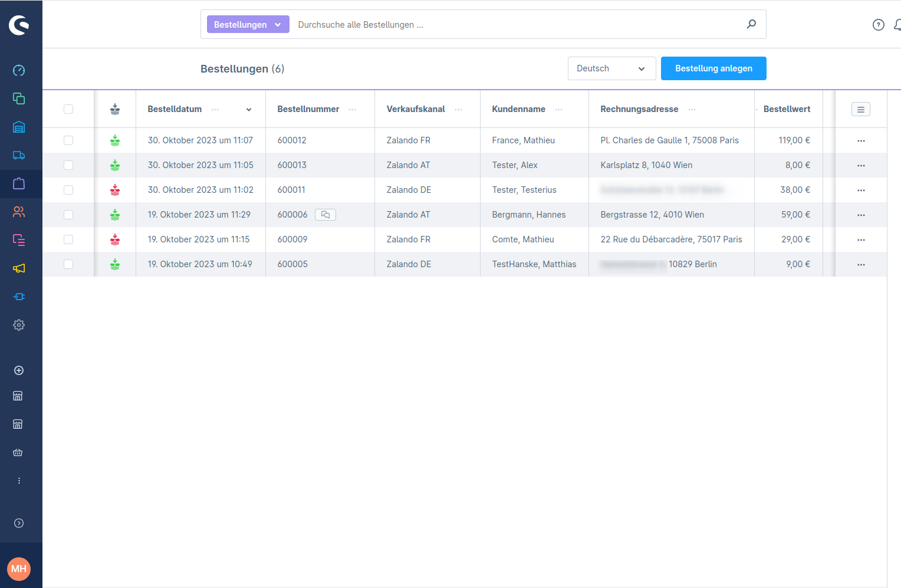901x588 pixels.
Task: Open the MH user avatar
Action: [19, 569]
